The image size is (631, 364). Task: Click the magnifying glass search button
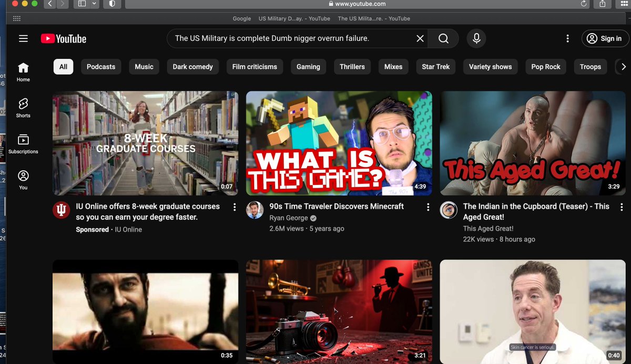pyautogui.click(x=443, y=38)
